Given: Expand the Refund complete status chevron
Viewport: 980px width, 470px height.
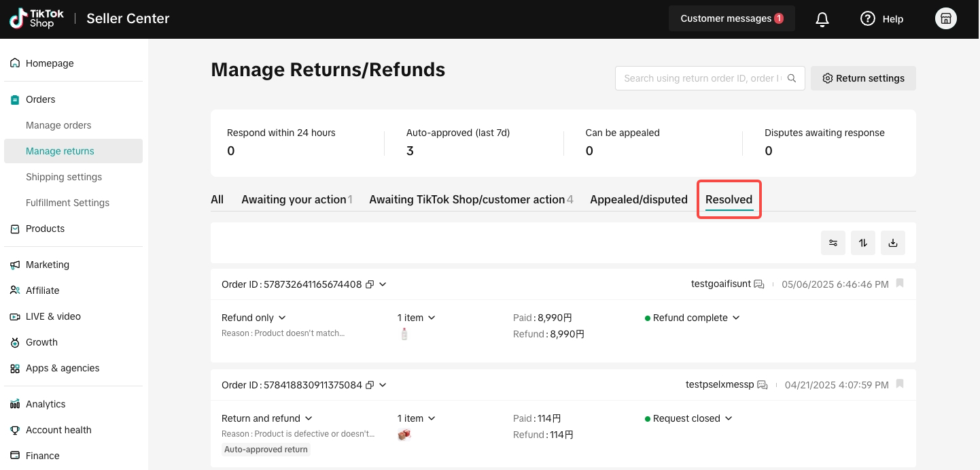Looking at the screenshot, I should click(x=736, y=318).
